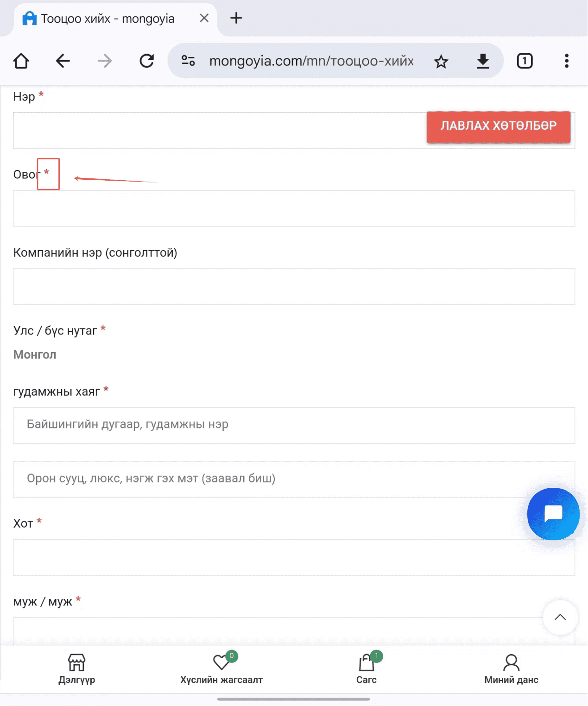588x706 pixels.
Task: Tap the scroll-to-top chevron button
Action: coord(560,617)
